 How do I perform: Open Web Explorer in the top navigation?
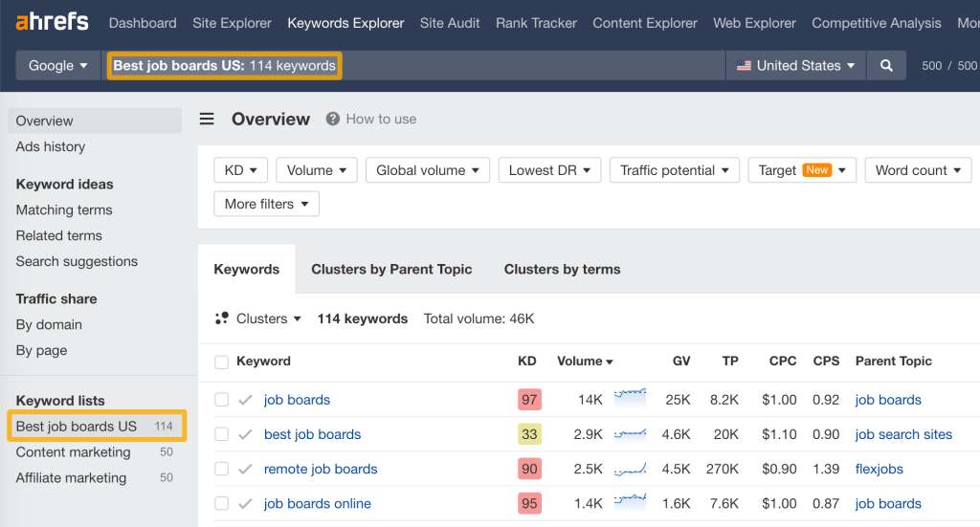[x=754, y=23]
